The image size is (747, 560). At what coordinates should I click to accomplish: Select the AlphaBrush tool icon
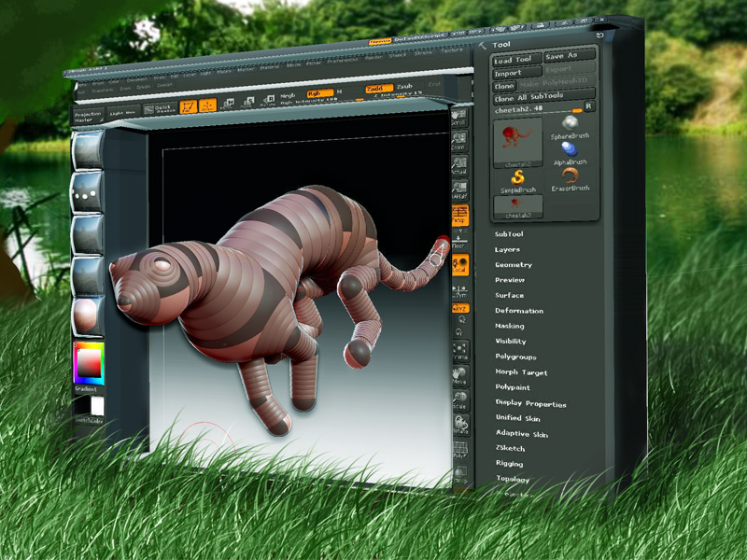pos(570,153)
